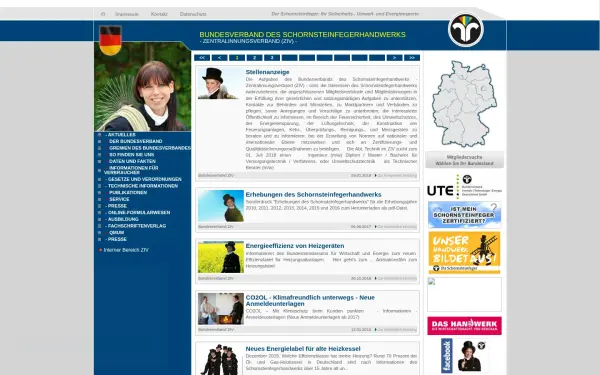The width and height of the screenshot is (600, 375).
Task: Click square bullet beside Technische Informationen
Action: (x=99, y=186)
